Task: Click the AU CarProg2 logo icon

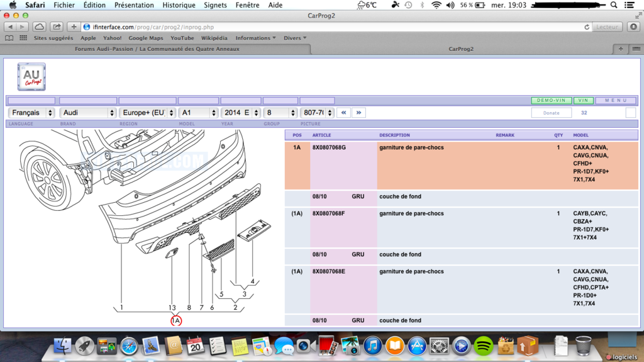Action: [x=31, y=77]
